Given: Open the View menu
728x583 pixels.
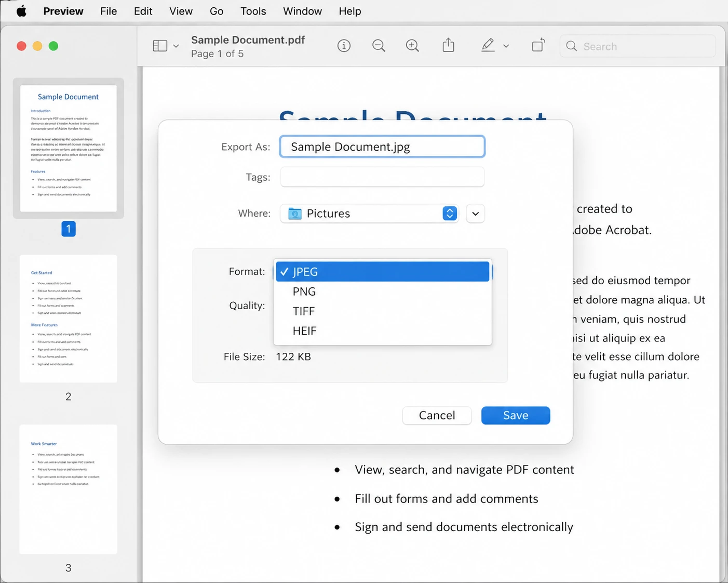Looking at the screenshot, I should (x=181, y=11).
